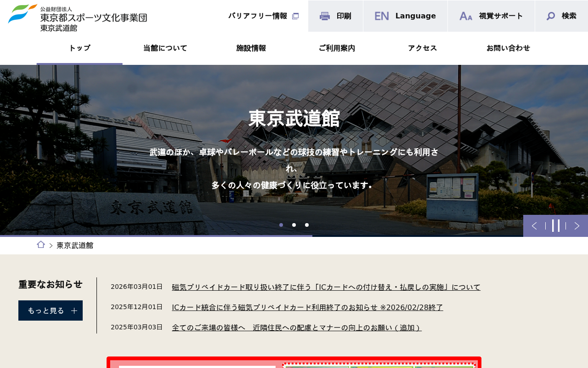Click the 重要なお知らせ heading
The image size is (588, 368).
click(51, 284)
